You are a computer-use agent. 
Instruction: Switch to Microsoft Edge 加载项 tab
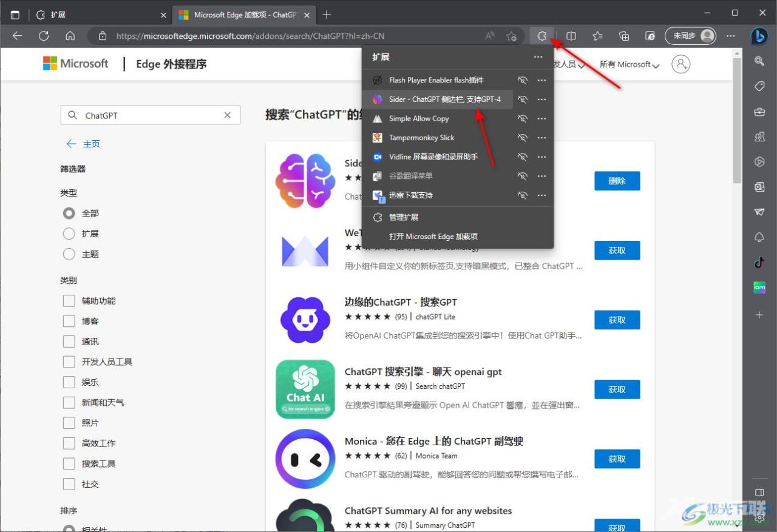click(245, 15)
